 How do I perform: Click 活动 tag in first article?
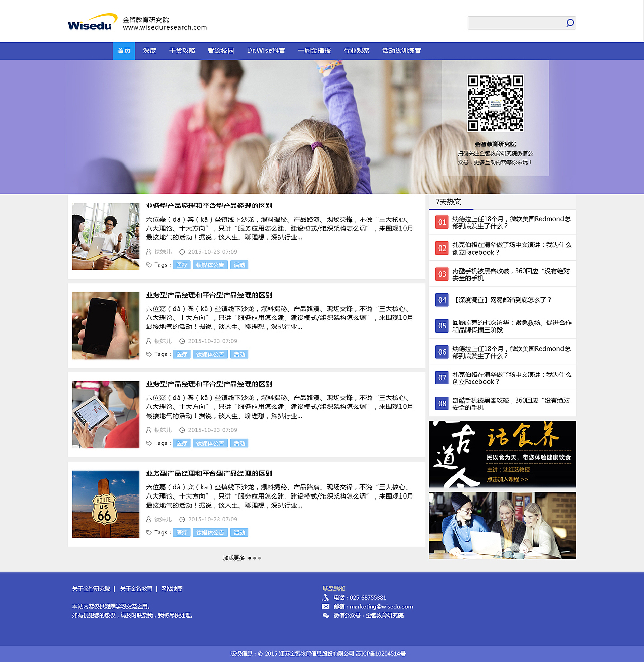(x=239, y=265)
